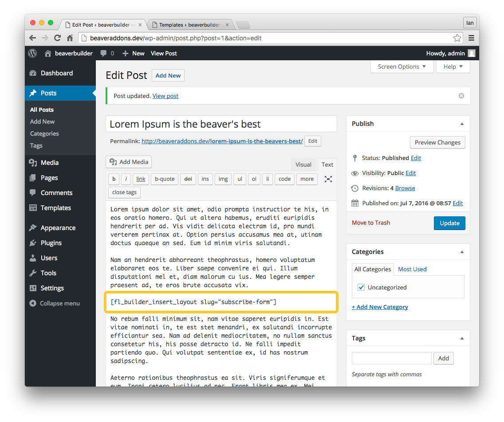Click Add New Category link
Screen dimensions: 504x422
[380, 307]
